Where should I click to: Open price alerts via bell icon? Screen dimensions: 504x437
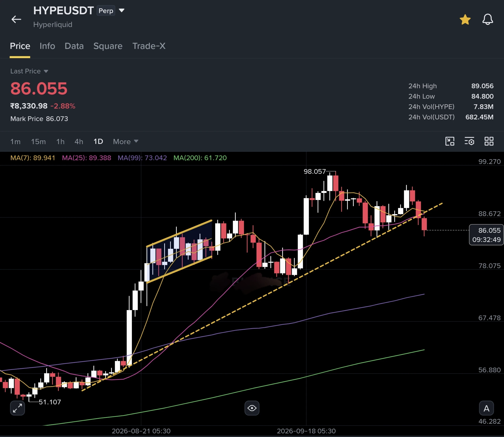(x=488, y=19)
